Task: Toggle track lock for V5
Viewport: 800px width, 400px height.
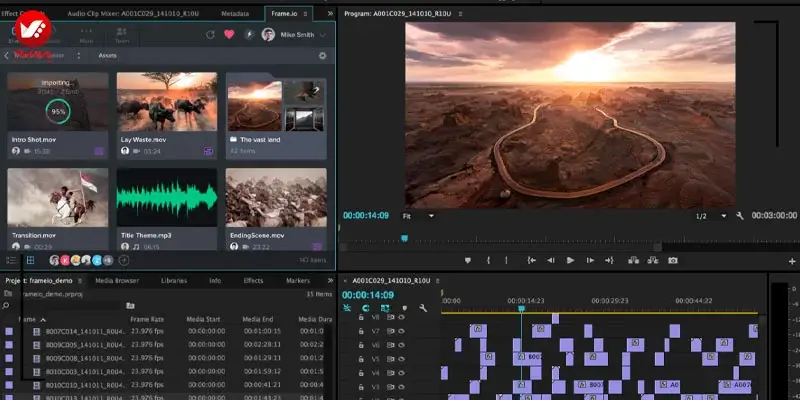Action: 361,359
